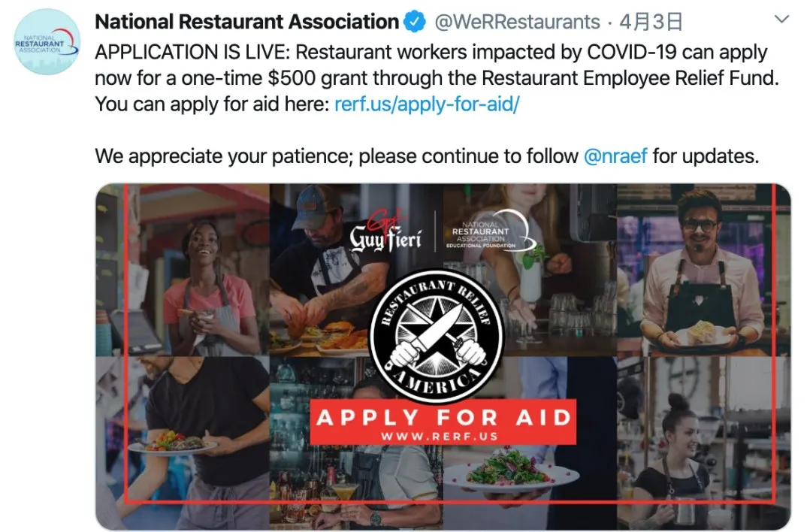
Task: Click the WWW.RERF.US text in banner
Action: pyautogui.click(x=440, y=437)
